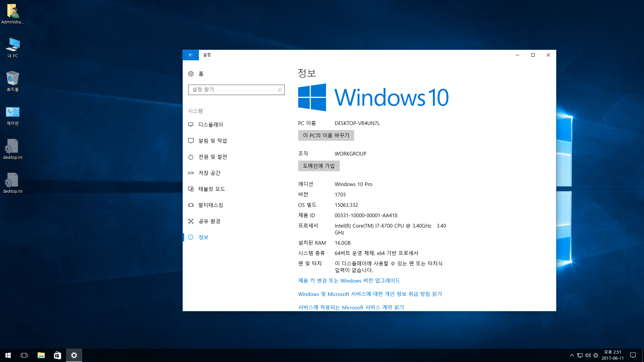Image resolution: width=644 pixels, height=362 pixels.
Task: Click the 도메인에 가입 button
Action: point(319,166)
